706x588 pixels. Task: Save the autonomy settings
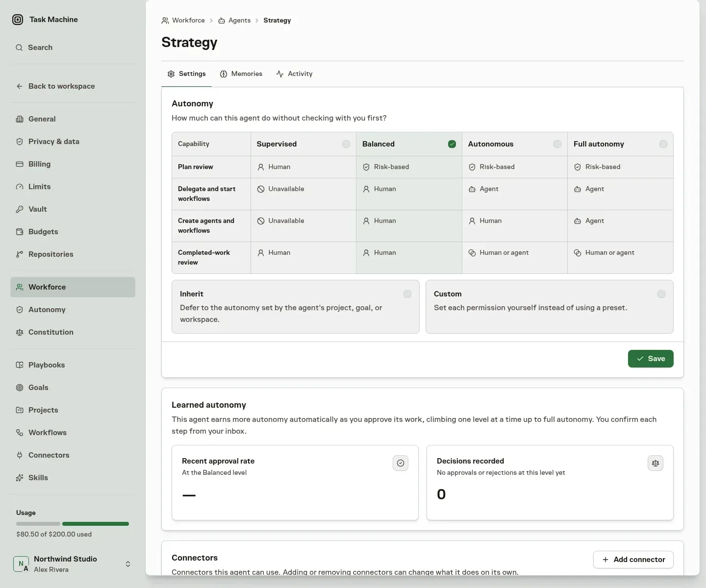(651, 359)
